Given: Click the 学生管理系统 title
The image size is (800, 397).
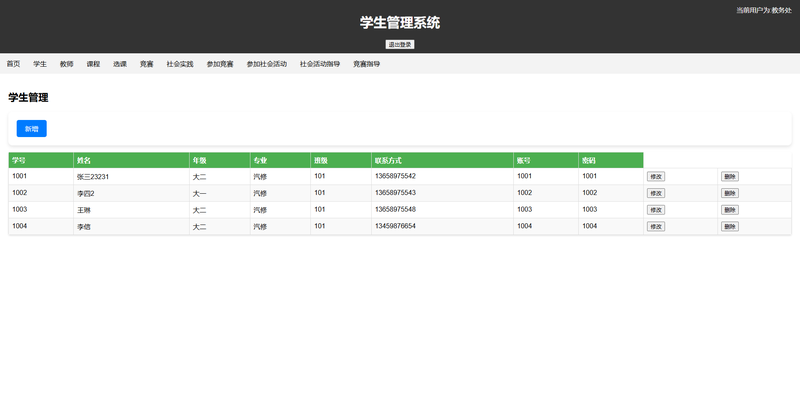Looking at the screenshot, I should point(400,22).
